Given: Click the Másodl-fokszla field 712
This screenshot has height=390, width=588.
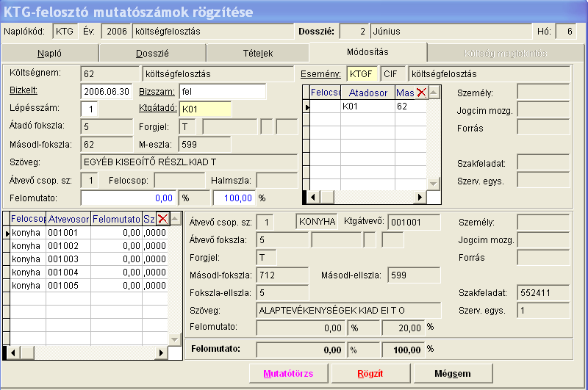Looking at the screenshot, I should (282, 275).
